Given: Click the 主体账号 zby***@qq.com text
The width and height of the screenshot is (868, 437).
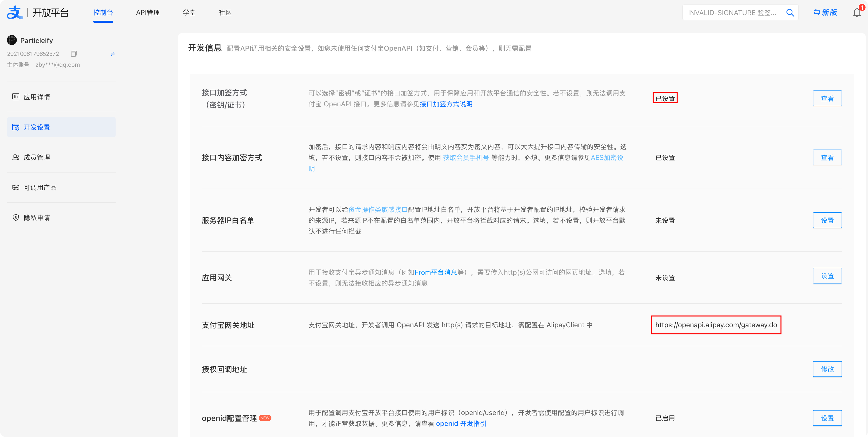Looking at the screenshot, I should 43,65.
